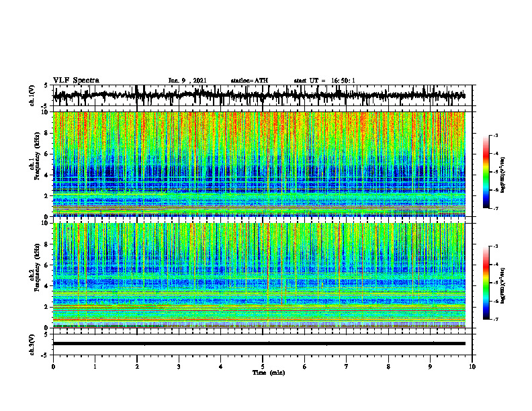
Task: Click the "2" tick on ch.1 frequency axis
Action: (x=46, y=196)
